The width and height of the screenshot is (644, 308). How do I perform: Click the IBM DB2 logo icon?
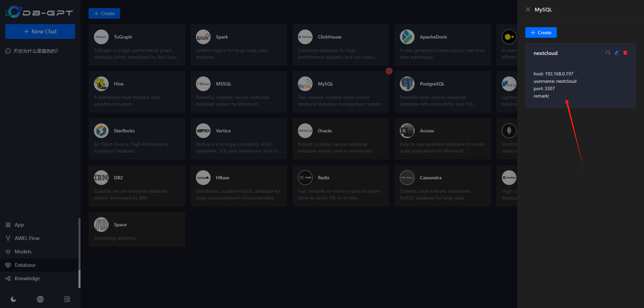tap(101, 178)
